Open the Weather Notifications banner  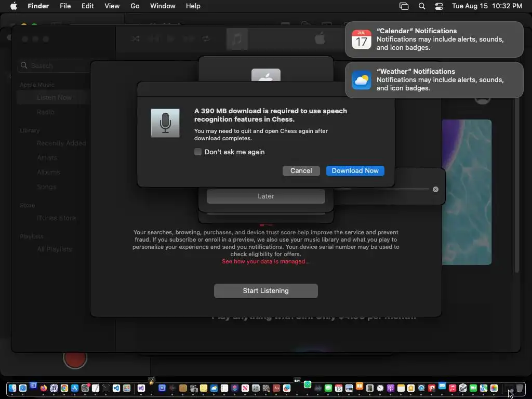click(434, 79)
